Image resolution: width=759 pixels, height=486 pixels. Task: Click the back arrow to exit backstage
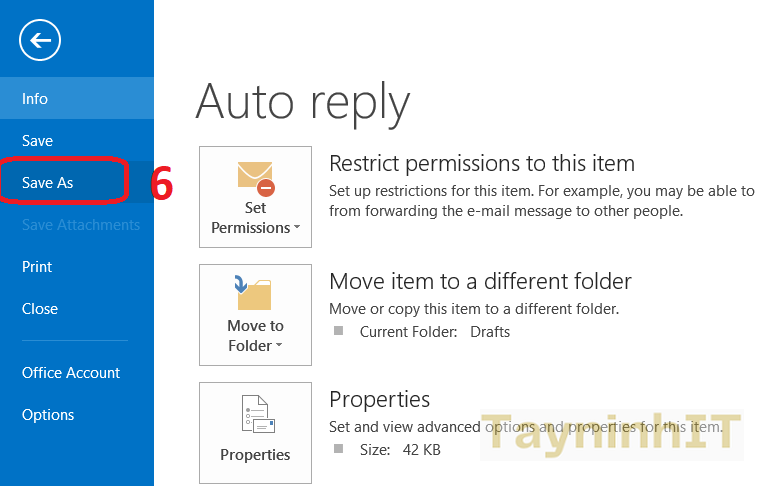(40, 41)
